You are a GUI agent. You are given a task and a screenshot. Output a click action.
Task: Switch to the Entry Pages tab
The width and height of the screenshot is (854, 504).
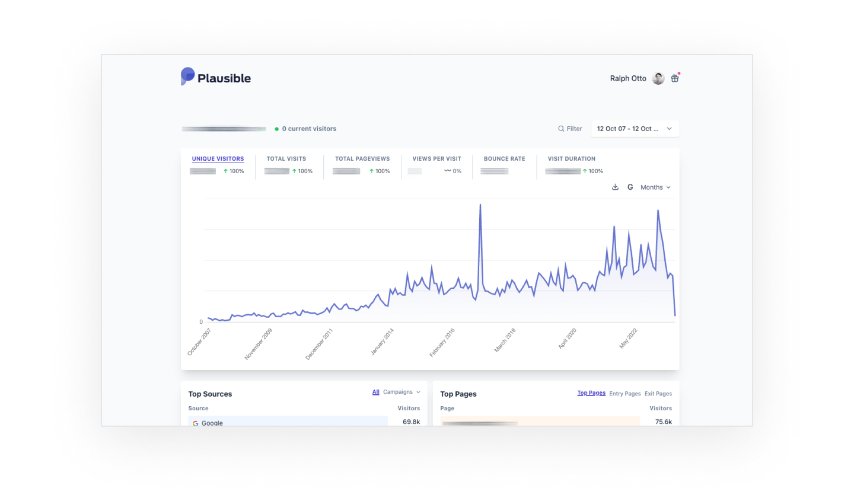[625, 393]
